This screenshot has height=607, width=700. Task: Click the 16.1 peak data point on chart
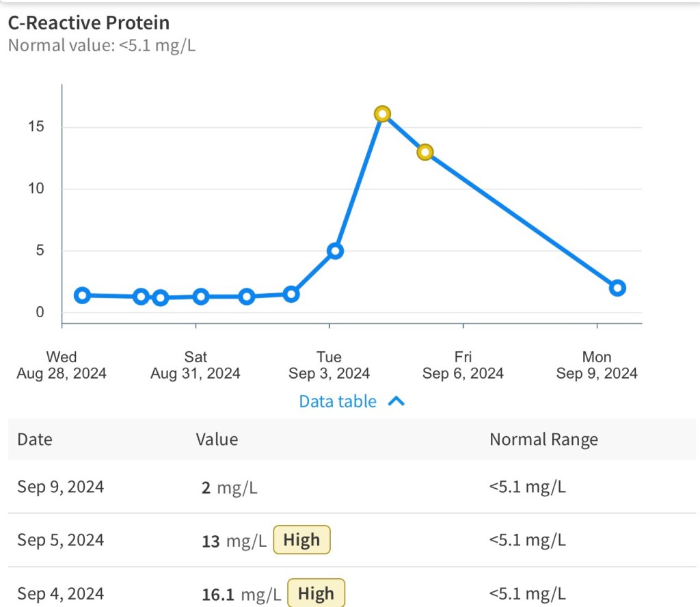pos(383,113)
